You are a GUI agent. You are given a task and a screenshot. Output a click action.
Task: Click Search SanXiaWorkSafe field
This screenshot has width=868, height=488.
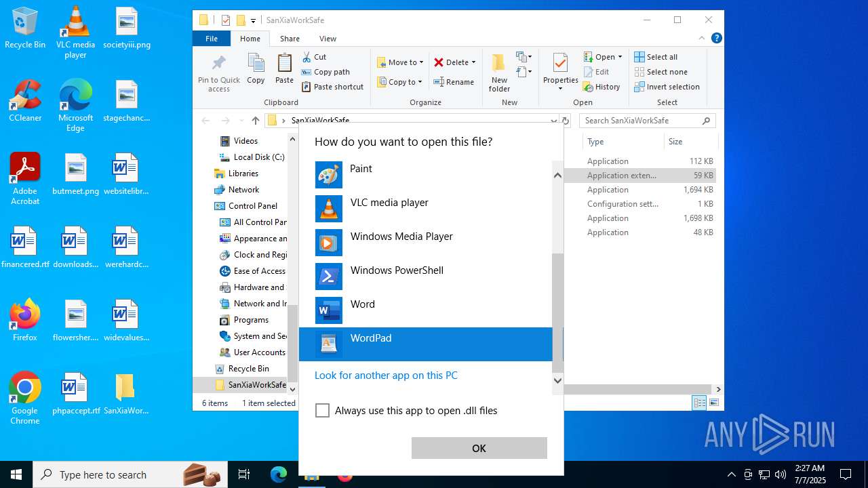tap(648, 121)
